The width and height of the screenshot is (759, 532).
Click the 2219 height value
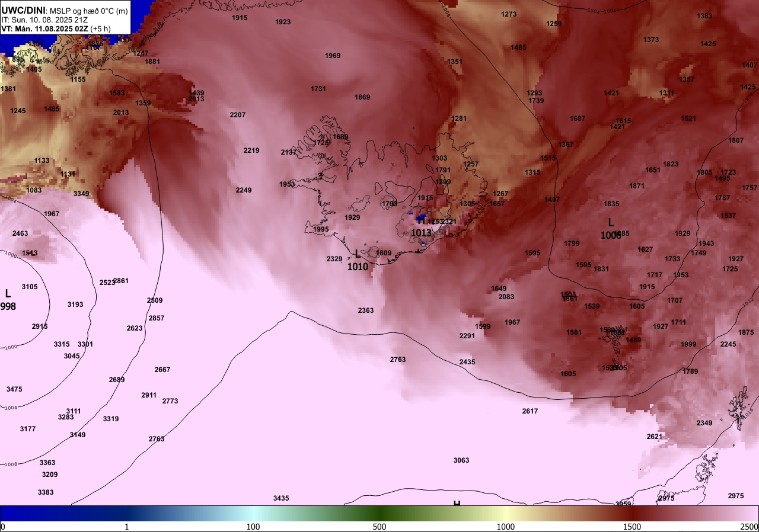[251, 150]
